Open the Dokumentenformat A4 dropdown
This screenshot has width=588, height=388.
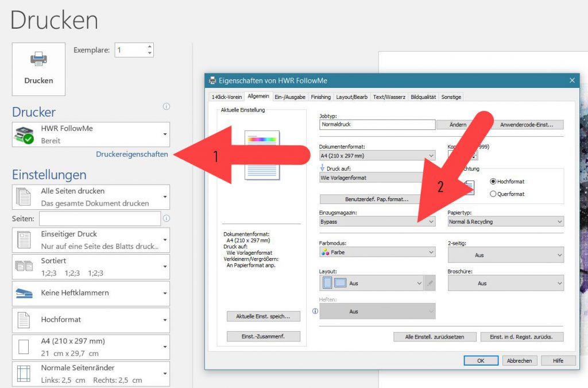click(377, 156)
